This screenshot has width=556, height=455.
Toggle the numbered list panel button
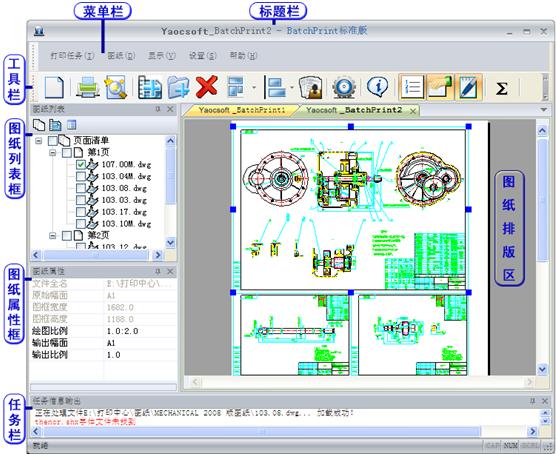pos(412,87)
